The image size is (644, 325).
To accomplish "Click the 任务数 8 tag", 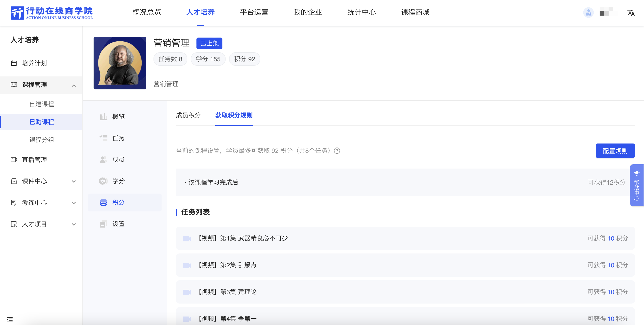I will 170,59.
